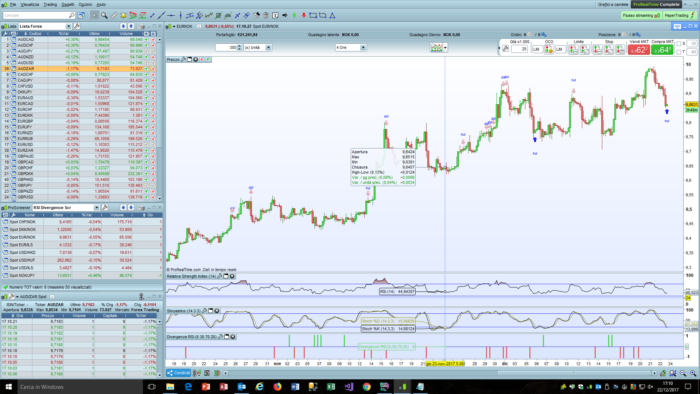Open Prezzo panel wrench settings
The width and height of the screenshot is (700, 394).
pos(183,59)
